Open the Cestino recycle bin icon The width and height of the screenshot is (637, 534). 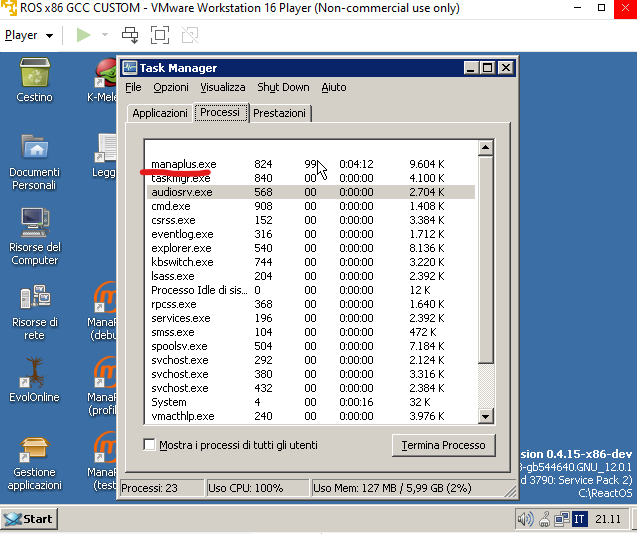34,75
